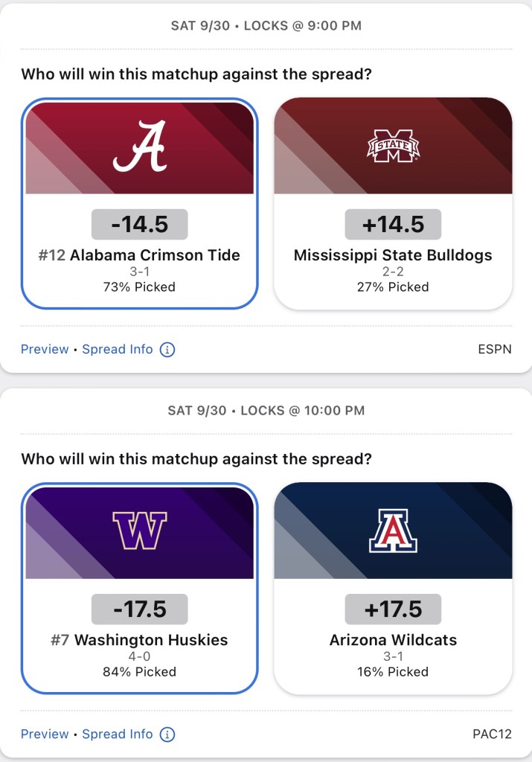Click the Mississippi State Bulldogs logo
The width and height of the screenshot is (532, 762).
(x=393, y=146)
